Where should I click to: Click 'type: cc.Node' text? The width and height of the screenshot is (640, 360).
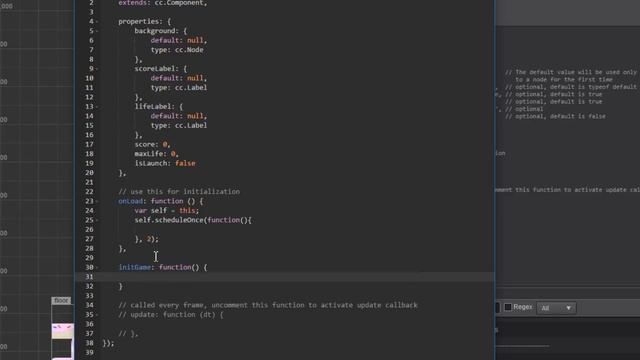point(177,50)
